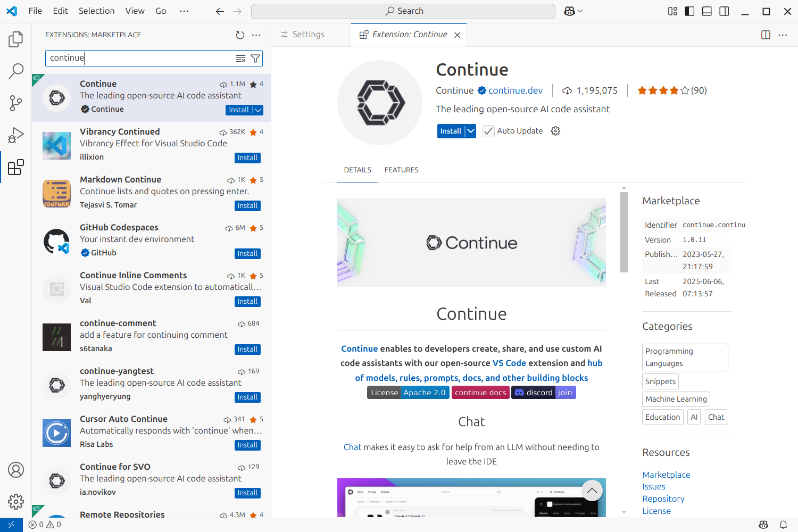Toggle secondary side bar visibility
Image resolution: width=798 pixels, height=532 pixels.
click(x=724, y=11)
